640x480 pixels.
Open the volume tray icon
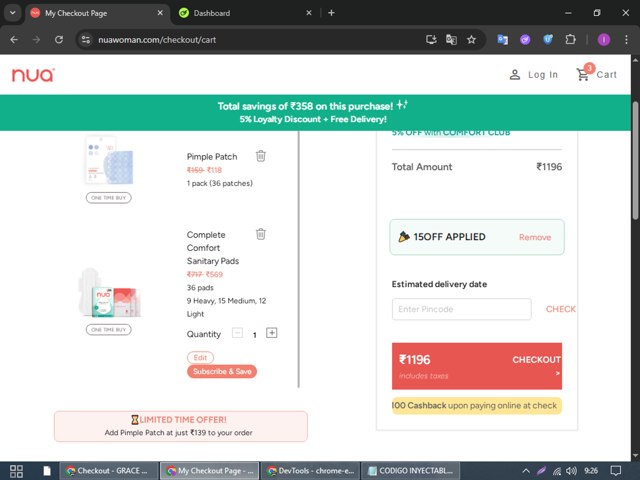571,471
